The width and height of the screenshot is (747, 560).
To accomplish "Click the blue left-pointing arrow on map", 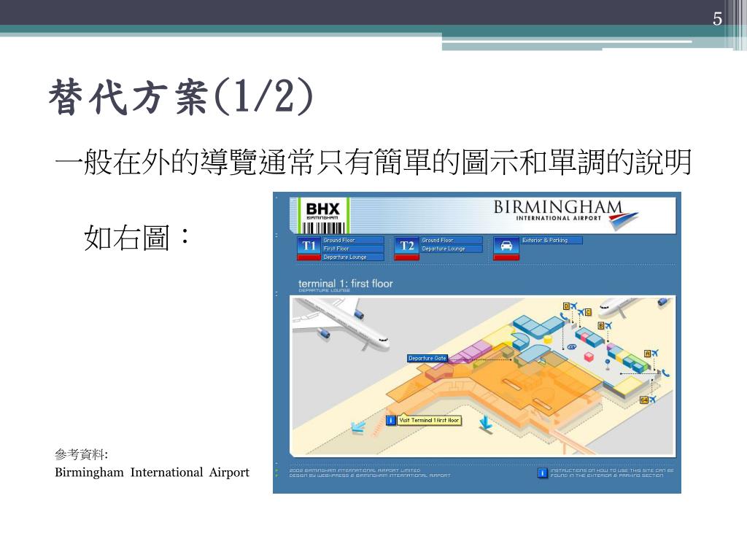I will [x=357, y=426].
